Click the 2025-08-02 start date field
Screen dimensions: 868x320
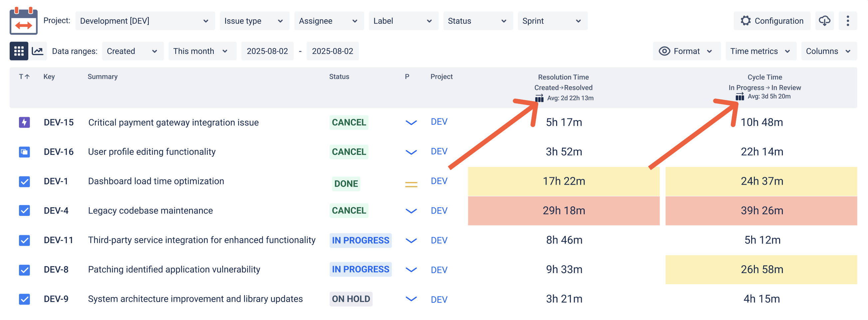[267, 51]
